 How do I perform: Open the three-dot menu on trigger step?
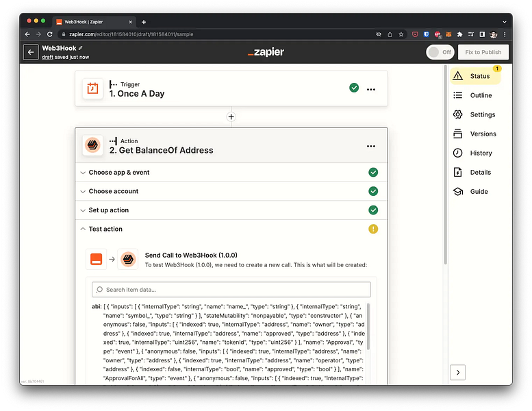[x=371, y=89]
